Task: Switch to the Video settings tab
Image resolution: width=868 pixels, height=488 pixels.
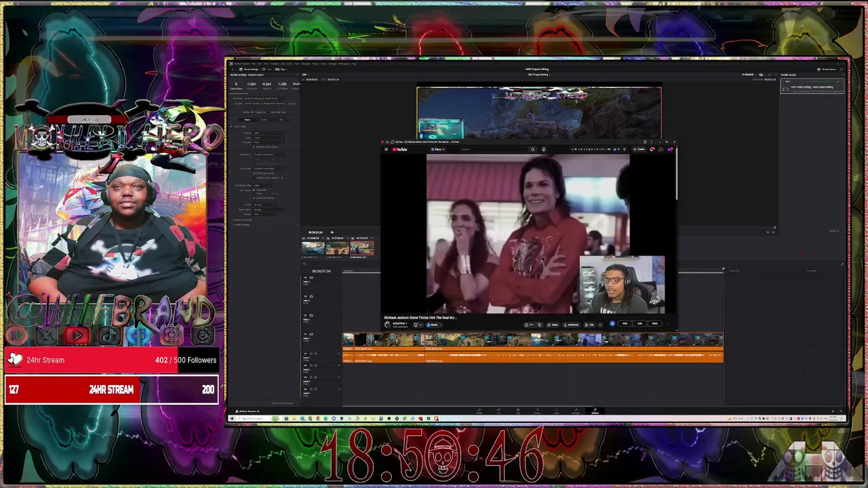Action: (247, 119)
